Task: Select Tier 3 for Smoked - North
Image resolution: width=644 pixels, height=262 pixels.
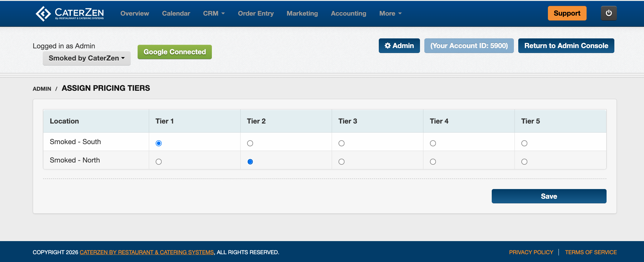Action: [x=342, y=162]
